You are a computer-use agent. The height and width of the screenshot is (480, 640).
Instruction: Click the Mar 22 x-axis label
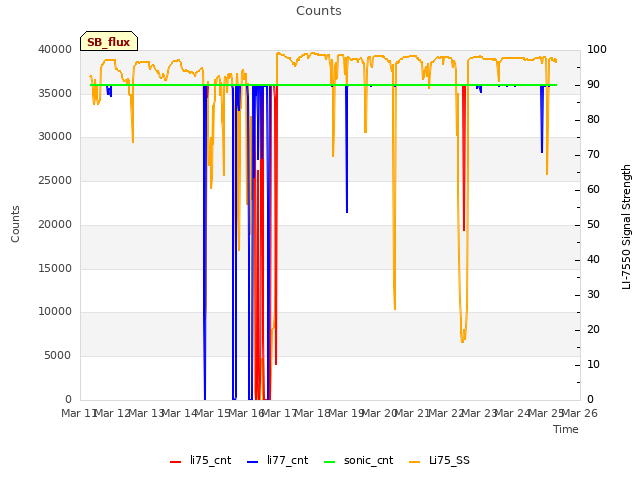[446, 413]
